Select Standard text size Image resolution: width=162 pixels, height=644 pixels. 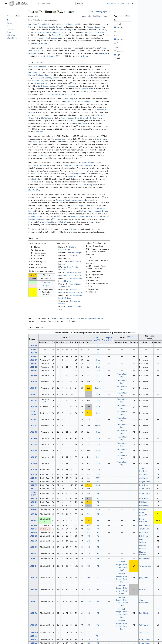(x=115, y=27)
